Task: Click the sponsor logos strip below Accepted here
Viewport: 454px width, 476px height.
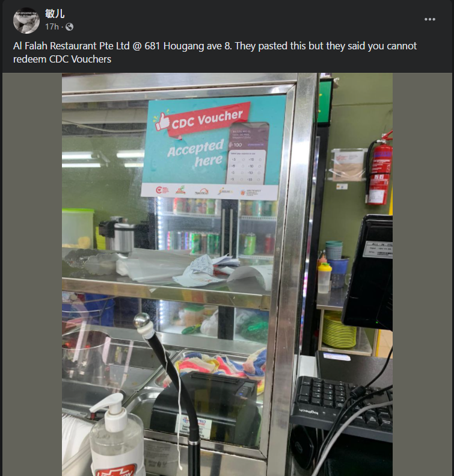Action: (209, 191)
